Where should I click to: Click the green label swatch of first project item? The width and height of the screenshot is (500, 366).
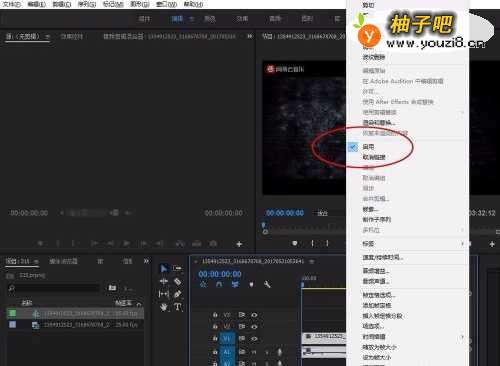(12, 313)
